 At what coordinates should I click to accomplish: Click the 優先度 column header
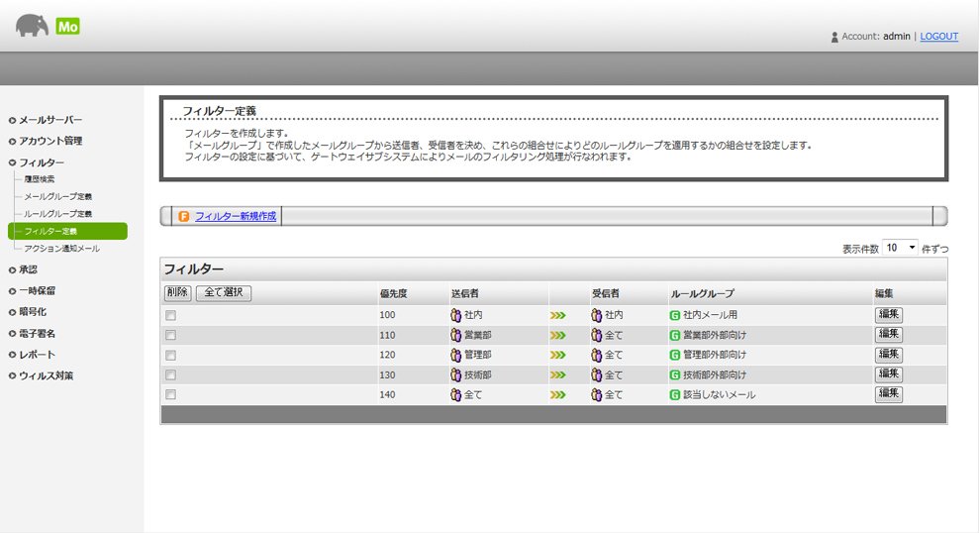coord(393,293)
